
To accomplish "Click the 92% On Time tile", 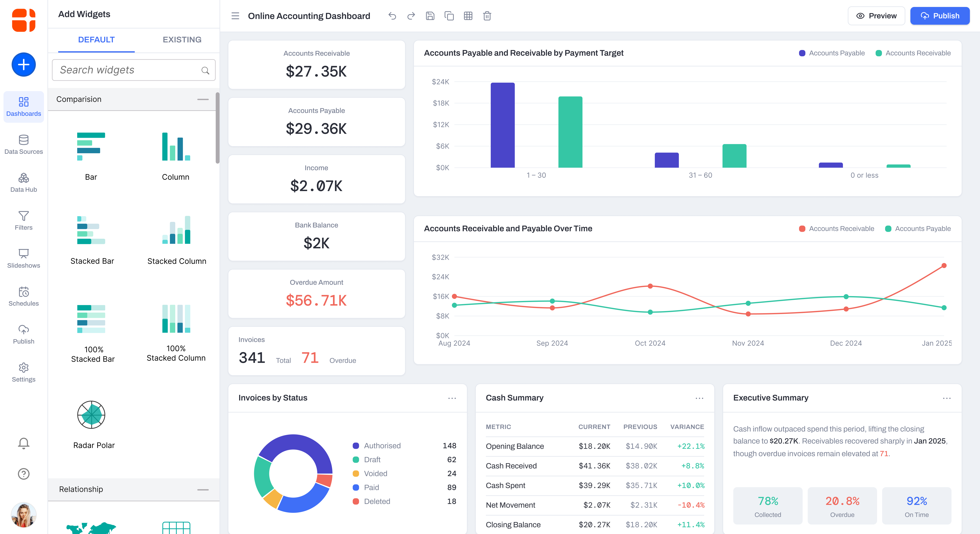I will click(x=917, y=506).
